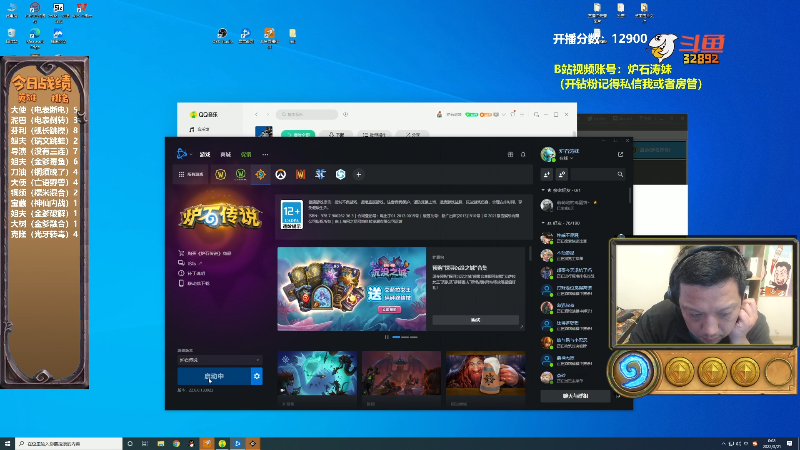The image size is (800, 450).
Task: Open the underwater news thumbnail
Action: pyautogui.click(x=317, y=373)
